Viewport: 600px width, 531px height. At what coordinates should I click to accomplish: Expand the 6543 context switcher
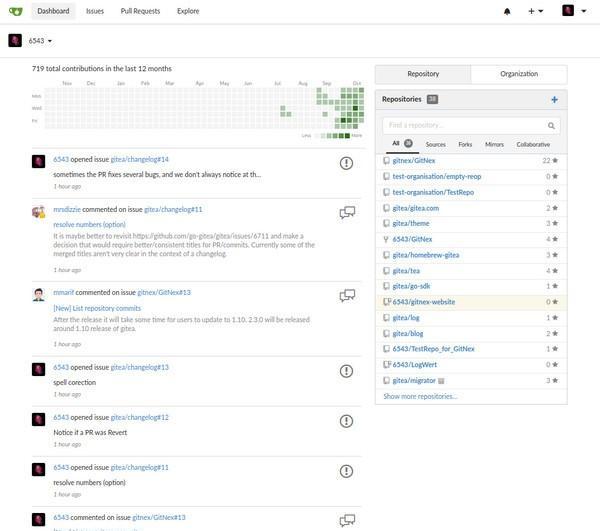click(x=40, y=41)
